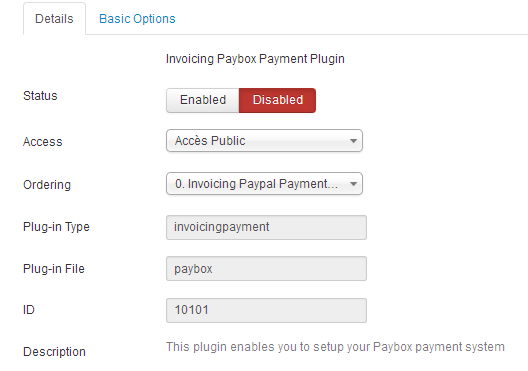The height and width of the screenshot is (371, 528).
Task: Click the Status field label
Action: point(40,96)
